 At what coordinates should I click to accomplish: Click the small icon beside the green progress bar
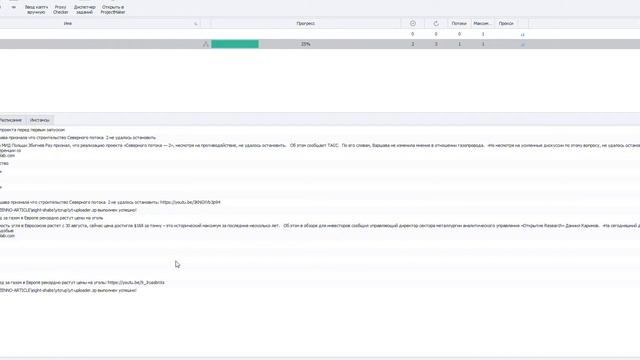tap(206, 44)
